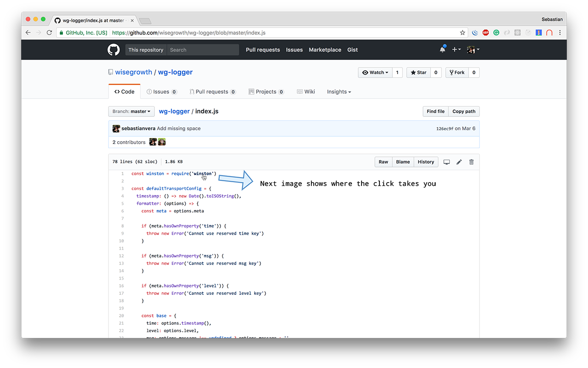Viewport: 588px width, 368px height.
Task: Click the red arch extension icon
Action: (x=549, y=33)
